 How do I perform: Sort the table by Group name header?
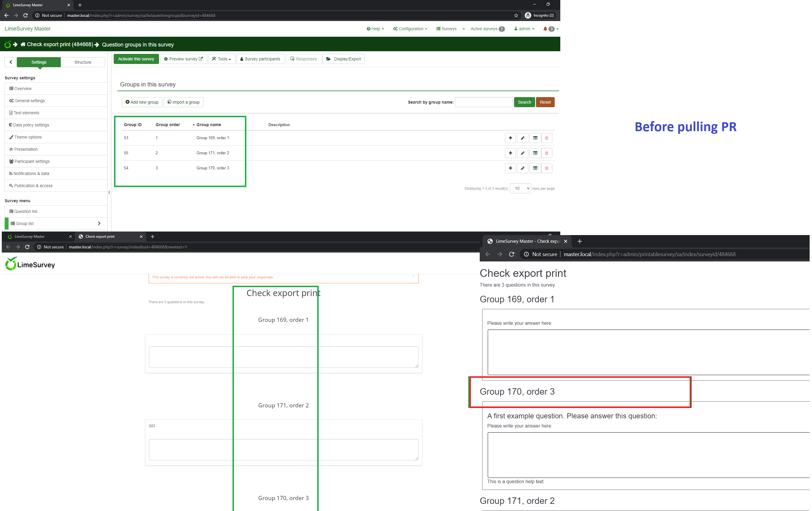point(208,125)
